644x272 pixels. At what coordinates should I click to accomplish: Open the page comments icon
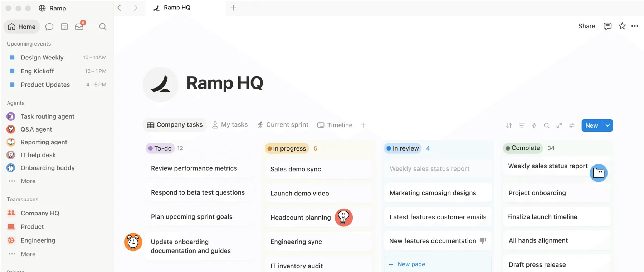click(x=608, y=26)
